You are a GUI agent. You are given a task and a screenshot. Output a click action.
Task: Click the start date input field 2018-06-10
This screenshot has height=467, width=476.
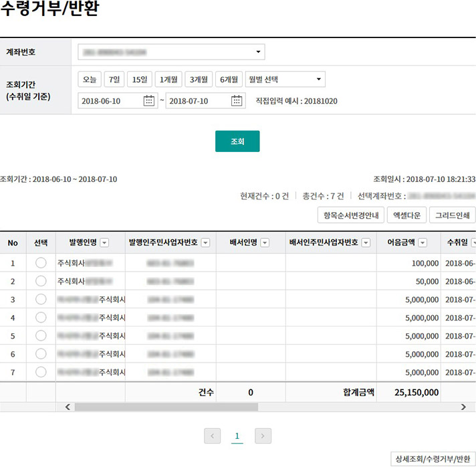click(109, 101)
